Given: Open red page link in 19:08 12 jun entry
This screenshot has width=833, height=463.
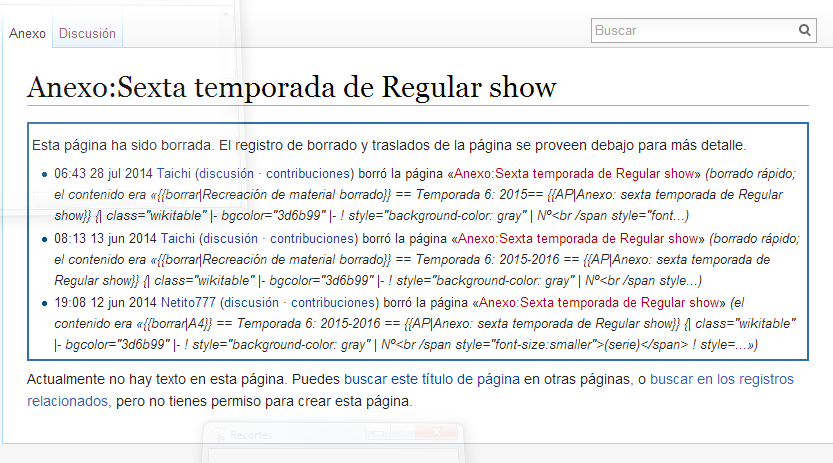Looking at the screenshot, I should coord(599,303).
